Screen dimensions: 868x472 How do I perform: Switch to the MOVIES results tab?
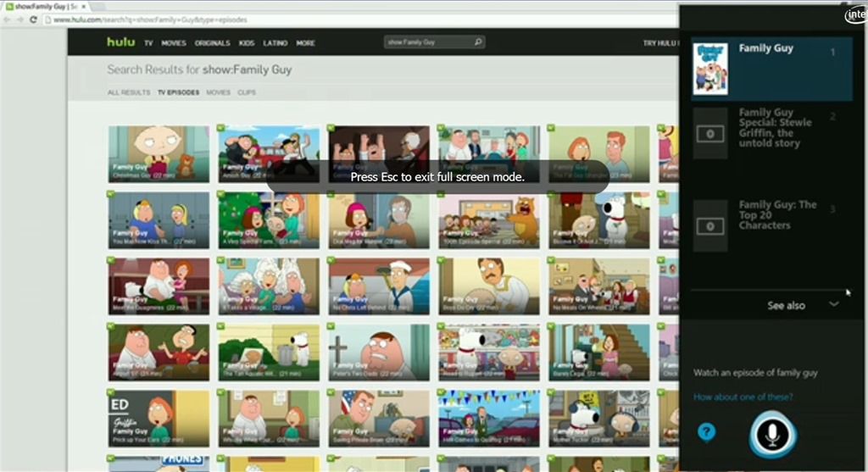[x=218, y=92]
